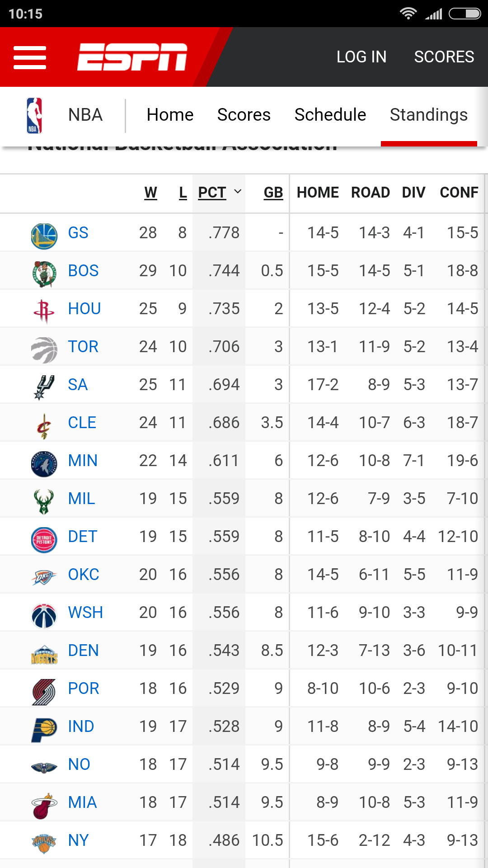The width and height of the screenshot is (488, 868).
Task: Sort standings by GB column
Action: [273, 193]
